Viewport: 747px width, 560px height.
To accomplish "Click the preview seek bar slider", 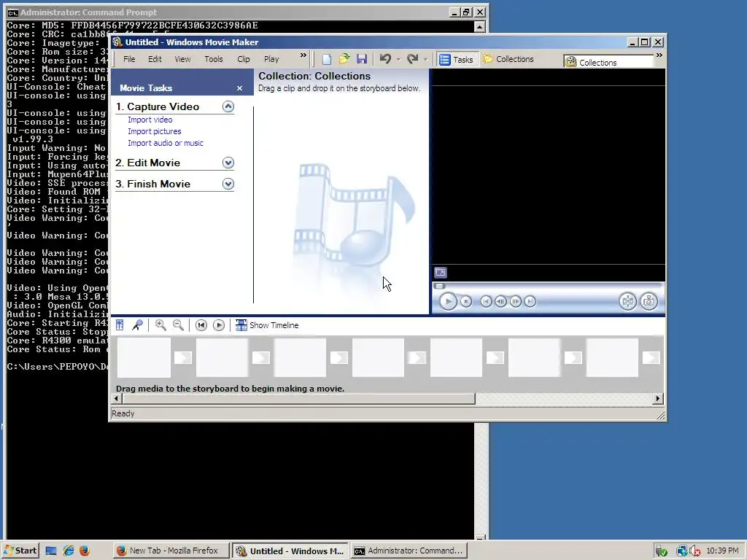I will pos(440,286).
